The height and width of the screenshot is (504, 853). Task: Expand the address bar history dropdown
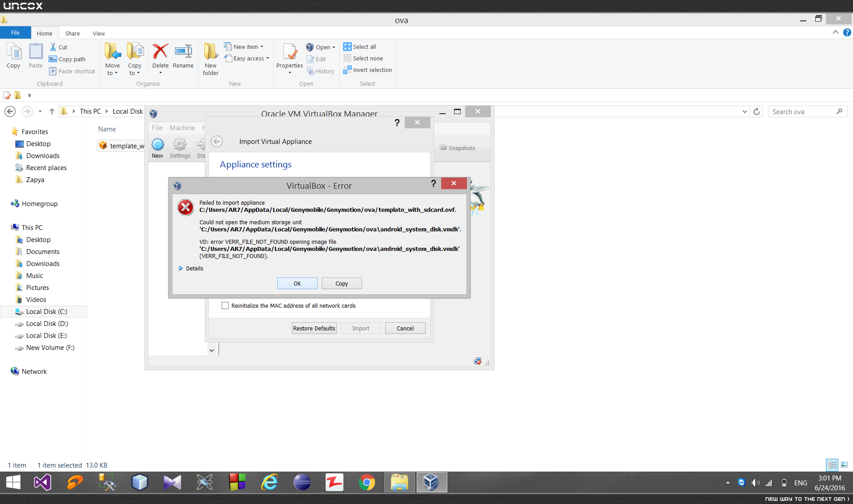[x=745, y=111]
